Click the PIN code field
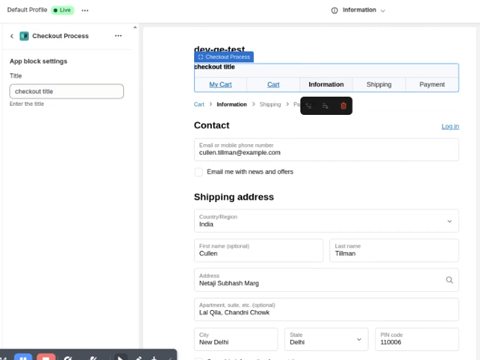The height and width of the screenshot is (360, 480). [417, 339]
